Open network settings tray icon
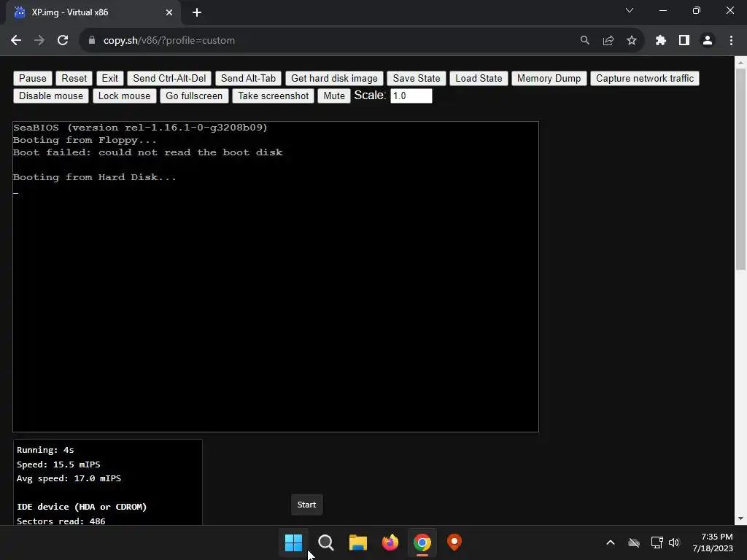747x560 pixels. click(657, 542)
